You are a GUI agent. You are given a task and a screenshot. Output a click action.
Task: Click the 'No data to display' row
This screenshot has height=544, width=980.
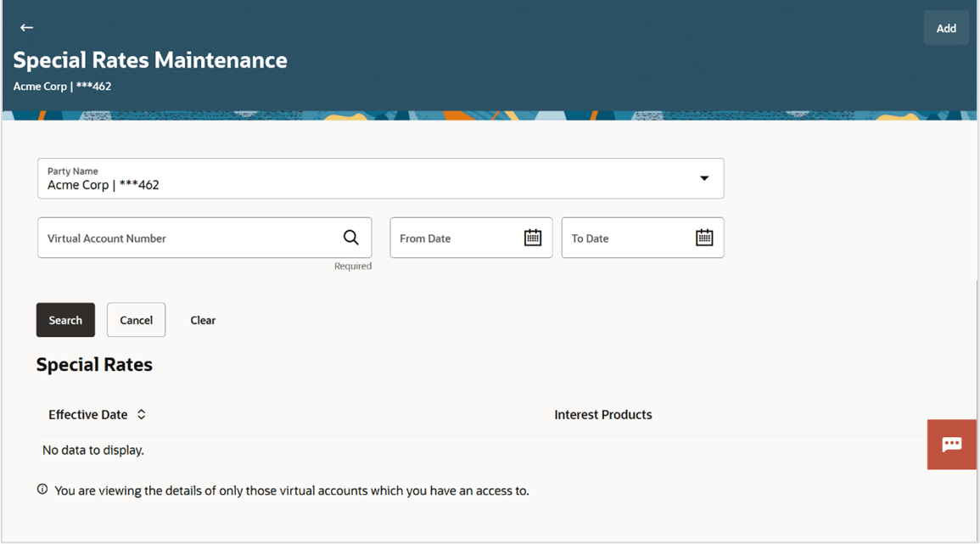93,450
